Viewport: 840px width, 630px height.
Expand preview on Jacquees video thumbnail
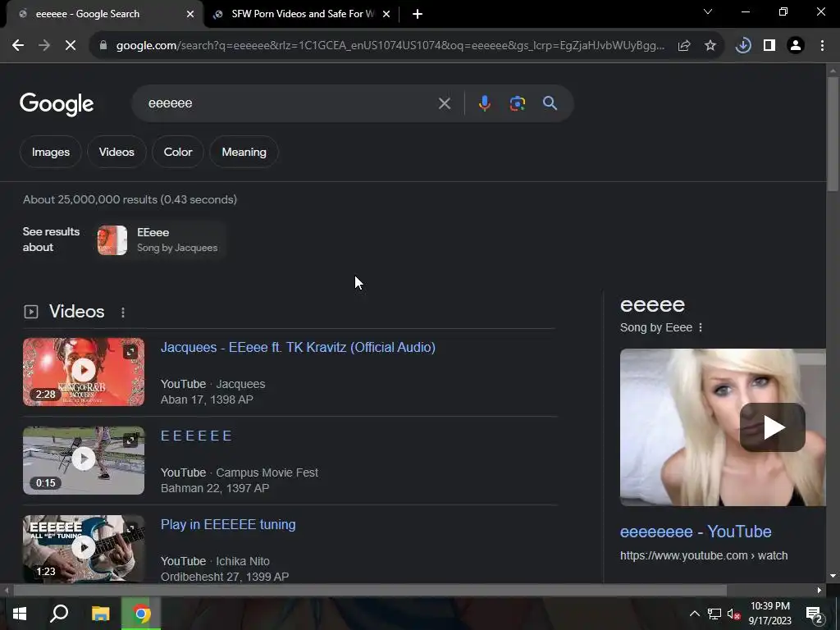pos(130,352)
